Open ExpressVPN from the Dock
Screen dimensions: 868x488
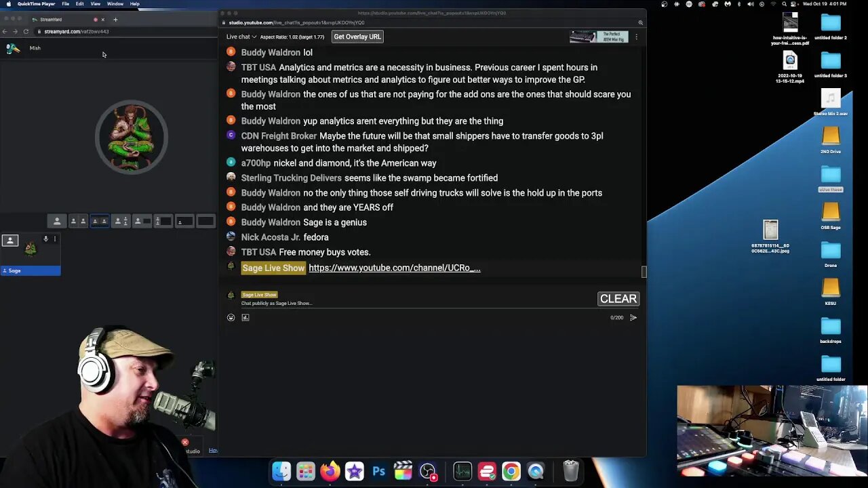tap(487, 470)
